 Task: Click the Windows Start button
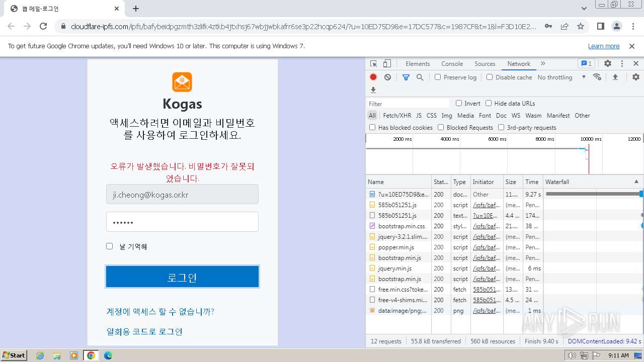[x=14, y=355]
